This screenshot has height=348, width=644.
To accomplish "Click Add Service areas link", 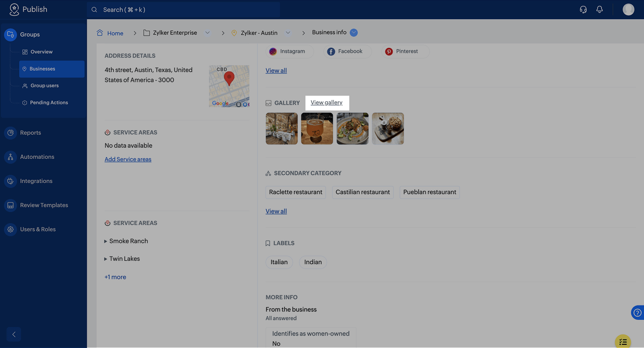I will 128,159.
